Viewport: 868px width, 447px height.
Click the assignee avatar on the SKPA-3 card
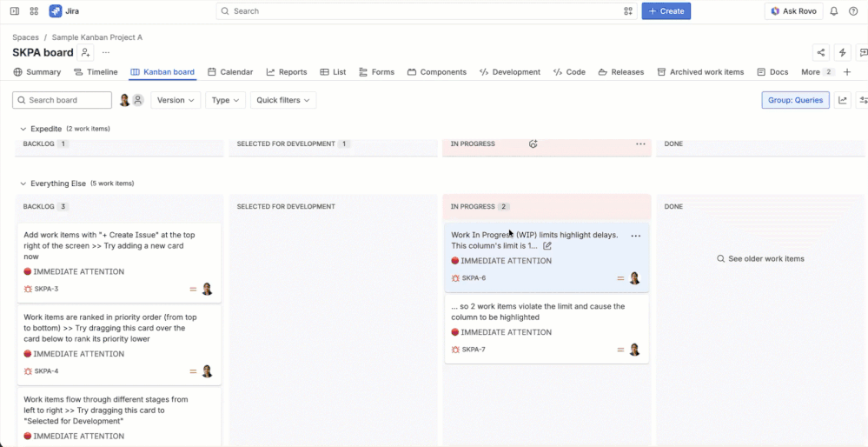[x=207, y=289]
